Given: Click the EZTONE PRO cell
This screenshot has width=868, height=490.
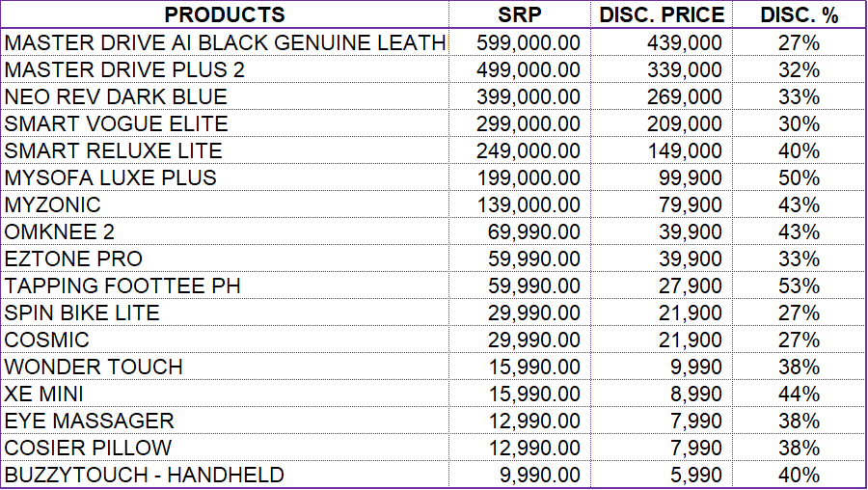Looking at the screenshot, I should (x=225, y=259).
